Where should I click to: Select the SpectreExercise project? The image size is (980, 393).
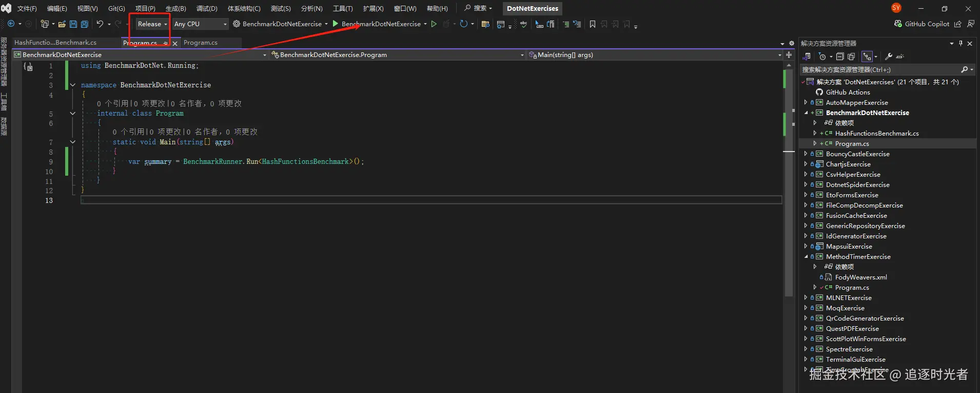849,349
